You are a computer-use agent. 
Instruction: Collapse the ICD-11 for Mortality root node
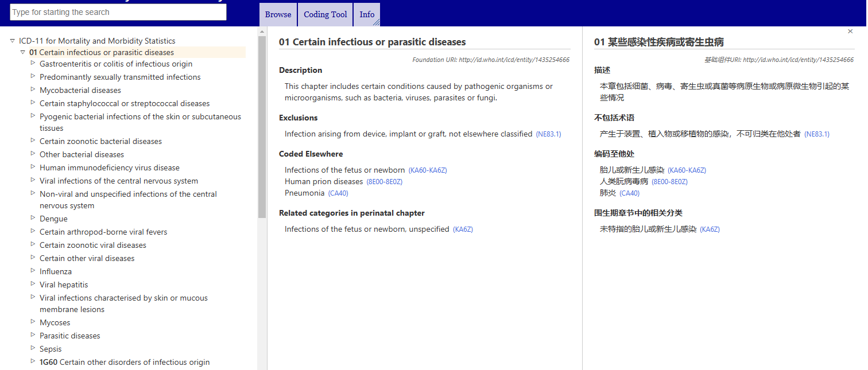click(x=12, y=41)
